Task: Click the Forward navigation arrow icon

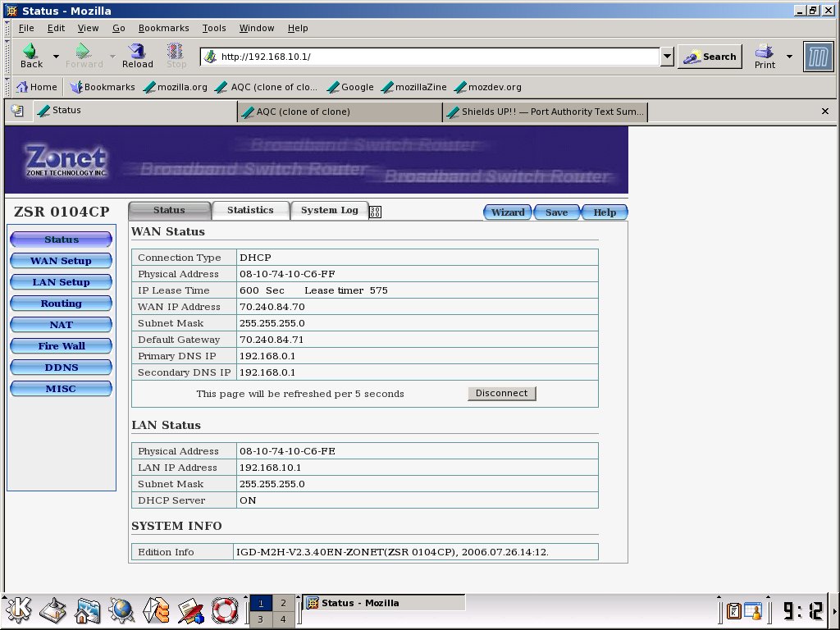Action: point(83,51)
